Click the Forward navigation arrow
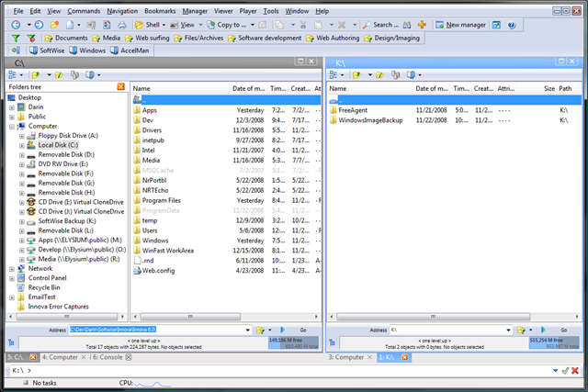 (x=39, y=25)
